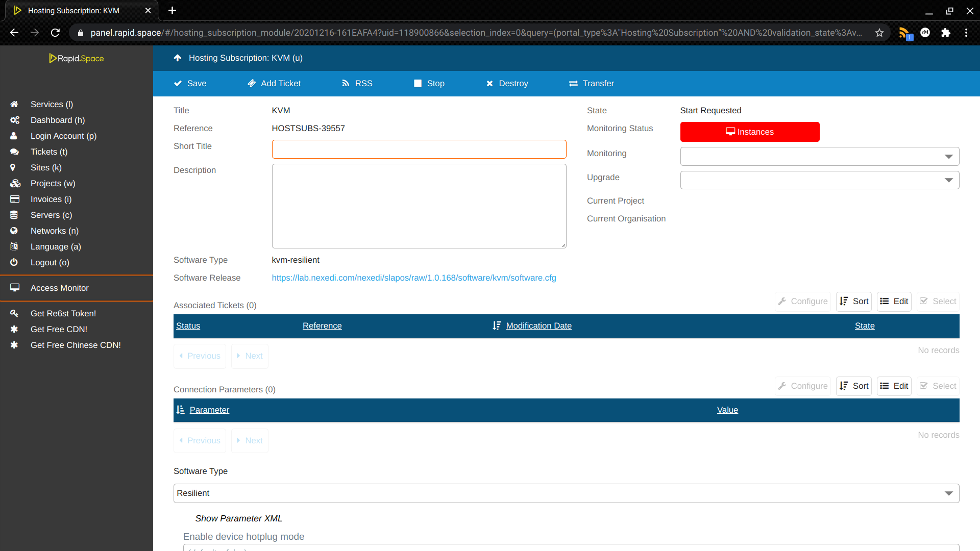Open the Software Type Resilient dropdown
Screen dimensions: 980x551
pos(566,493)
